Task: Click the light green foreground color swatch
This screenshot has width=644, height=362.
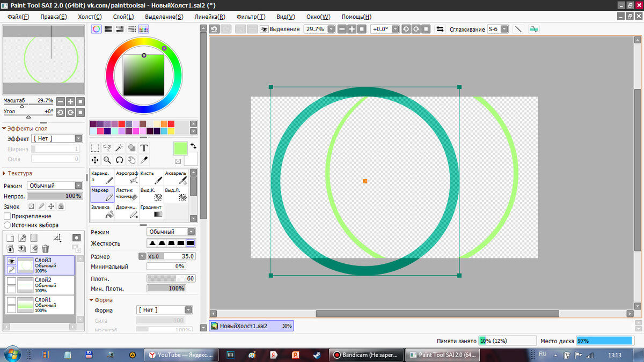Action: point(180,148)
